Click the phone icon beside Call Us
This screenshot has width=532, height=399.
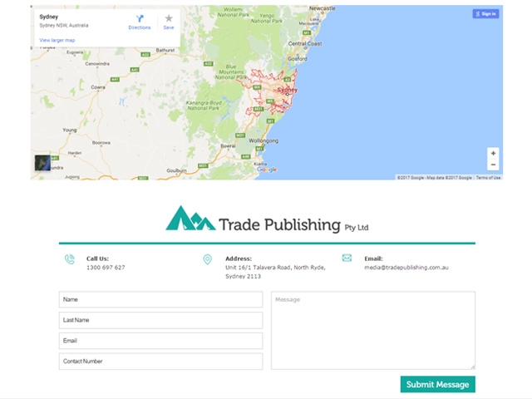70,259
